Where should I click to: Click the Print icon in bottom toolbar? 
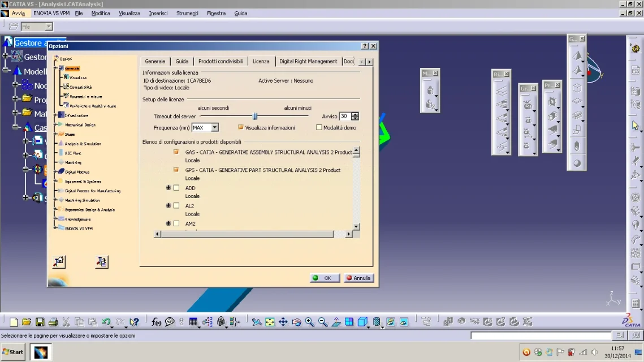tap(53, 322)
